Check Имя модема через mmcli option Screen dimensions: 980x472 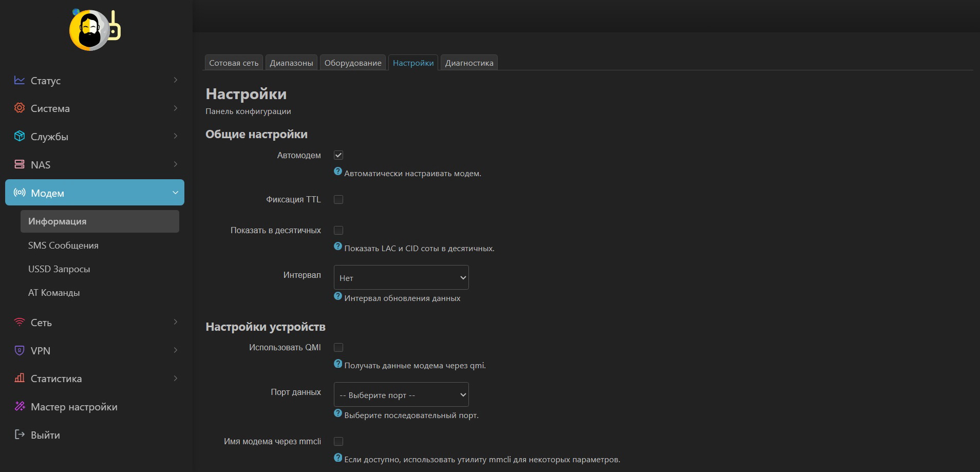(338, 441)
